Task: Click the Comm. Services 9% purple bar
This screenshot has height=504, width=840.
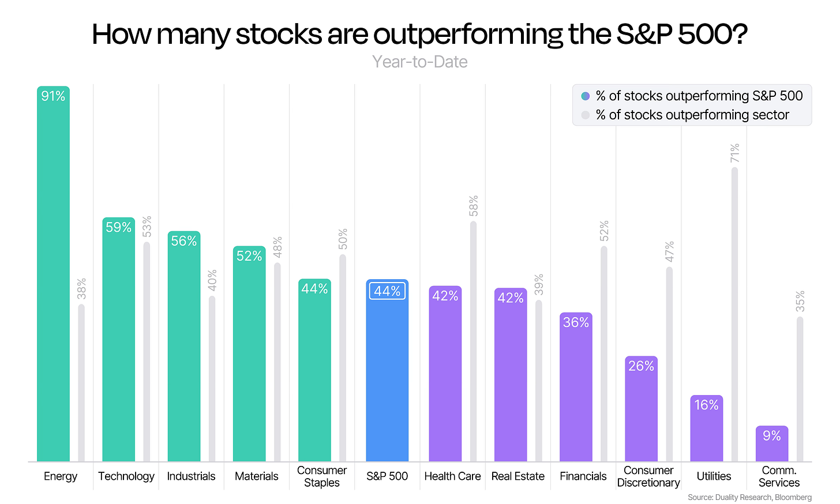Action: point(771,443)
